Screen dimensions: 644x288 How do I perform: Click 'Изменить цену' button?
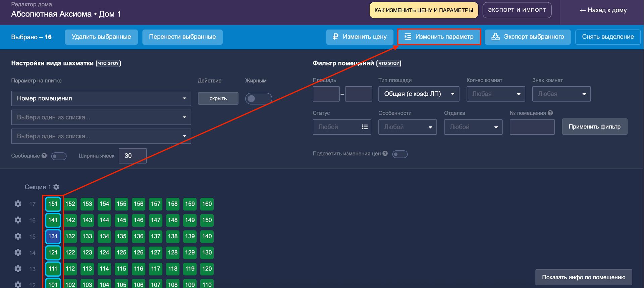pyautogui.click(x=360, y=37)
